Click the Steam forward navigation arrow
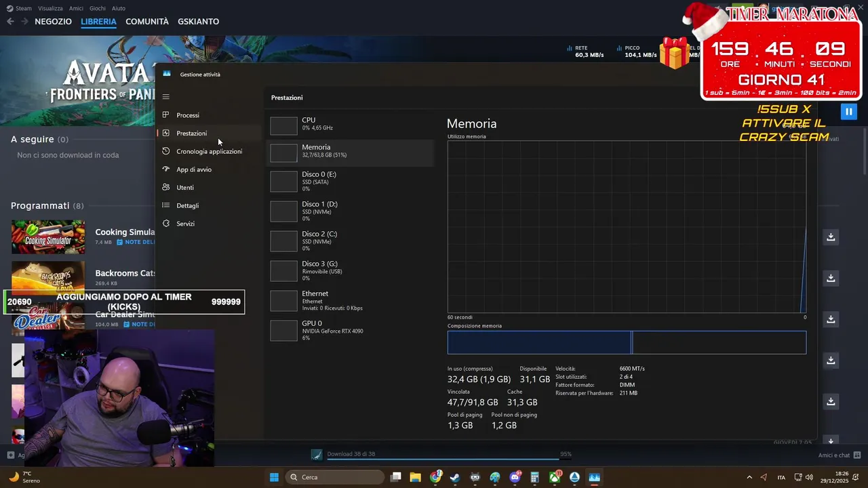The image size is (868, 488). [24, 22]
